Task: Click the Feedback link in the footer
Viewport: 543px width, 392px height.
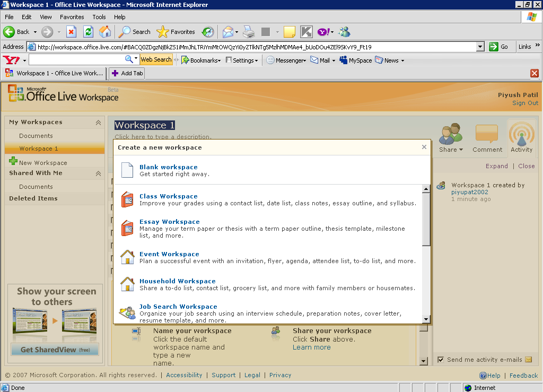Action: point(523,376)
